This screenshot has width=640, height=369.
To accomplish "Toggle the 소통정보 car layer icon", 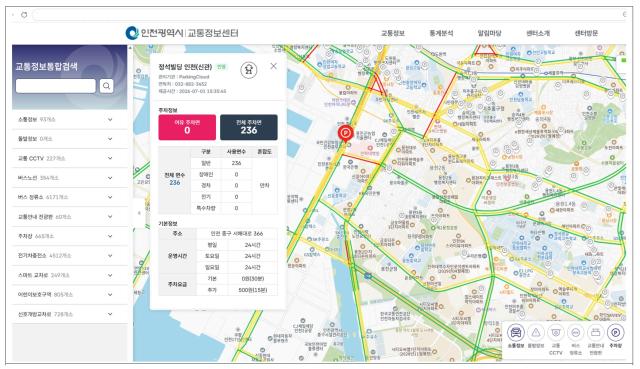I will 516,333.
